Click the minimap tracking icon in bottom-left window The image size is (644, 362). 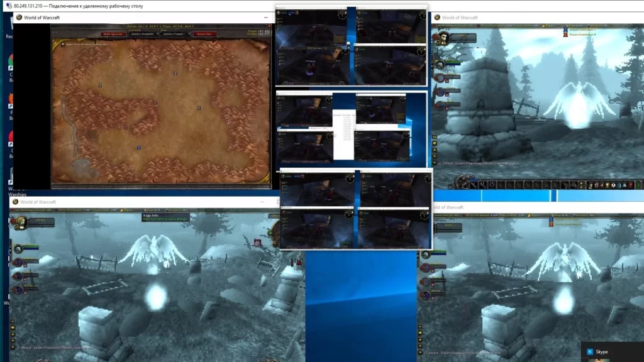click(270, 233)
